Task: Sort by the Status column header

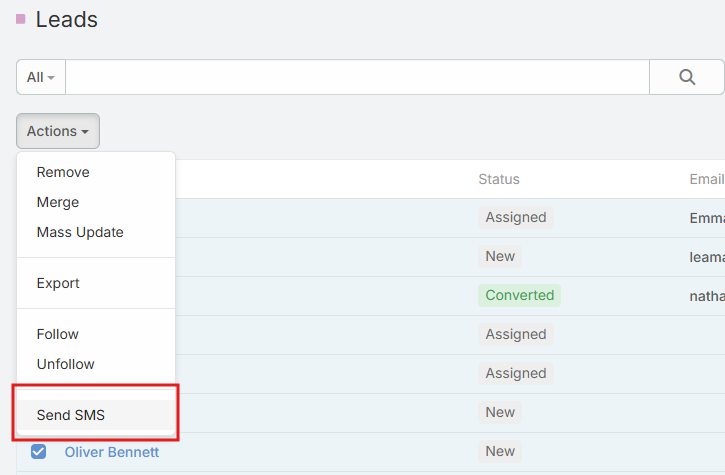Action: [x=499, y=179]
